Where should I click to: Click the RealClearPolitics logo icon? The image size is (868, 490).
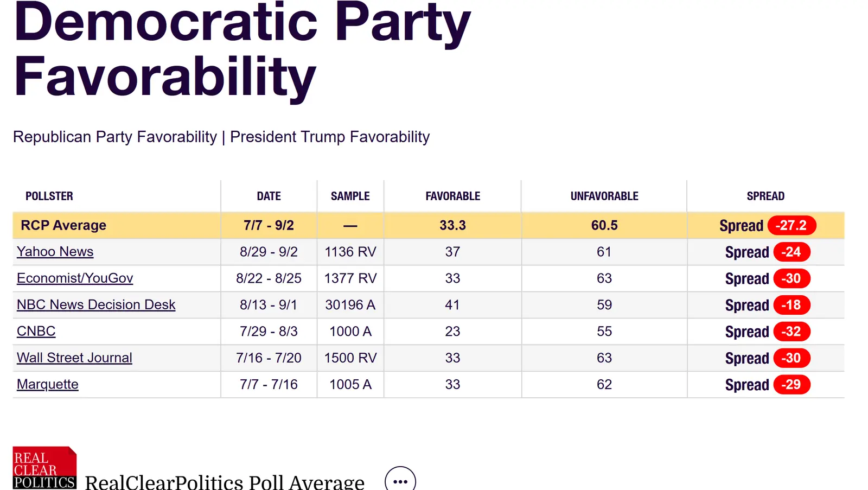tap(44, 468)
